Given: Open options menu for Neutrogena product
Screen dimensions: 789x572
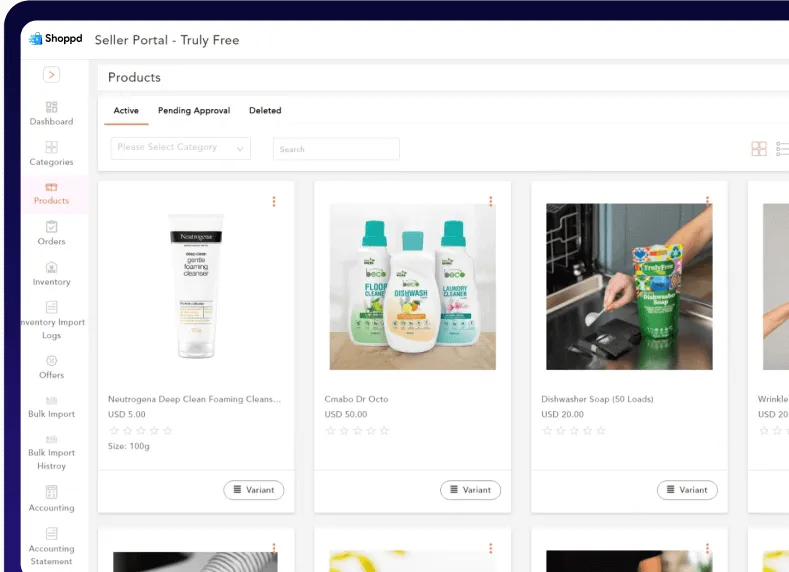Looking at the screenshot, I should point(274,201).
